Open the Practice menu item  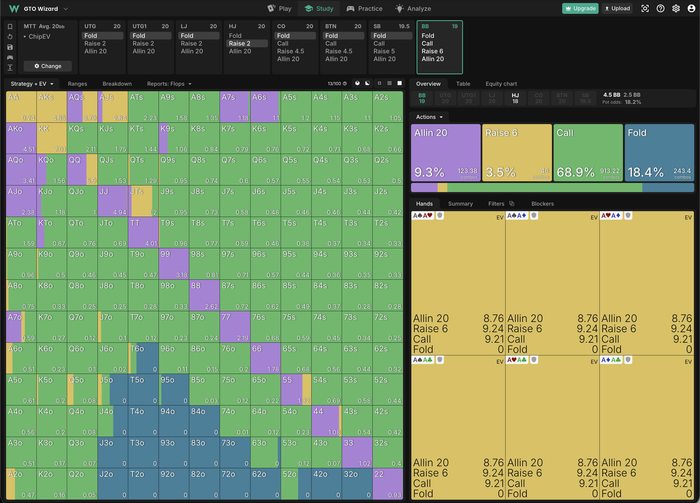pos(365,8)
